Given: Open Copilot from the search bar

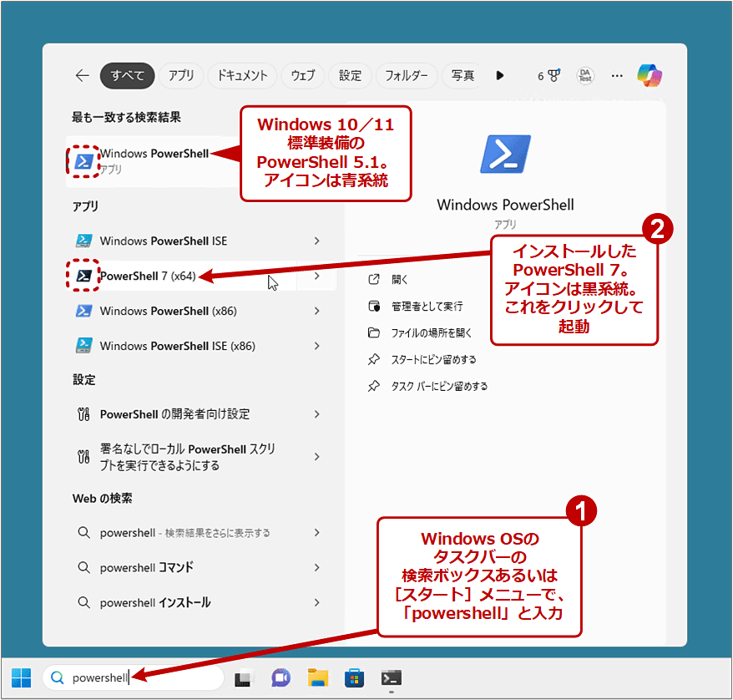Looking at the screenshot, I should (650, 75).
